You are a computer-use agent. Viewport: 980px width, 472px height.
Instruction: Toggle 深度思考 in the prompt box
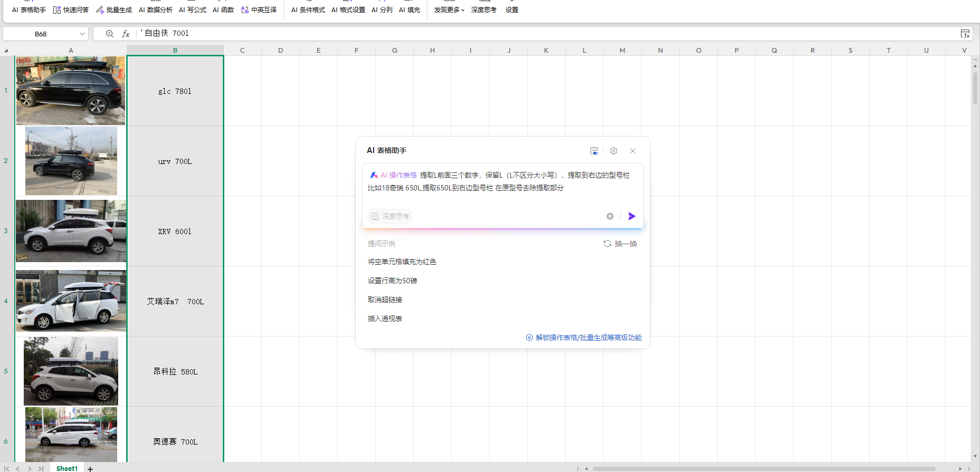pos(390,216)
